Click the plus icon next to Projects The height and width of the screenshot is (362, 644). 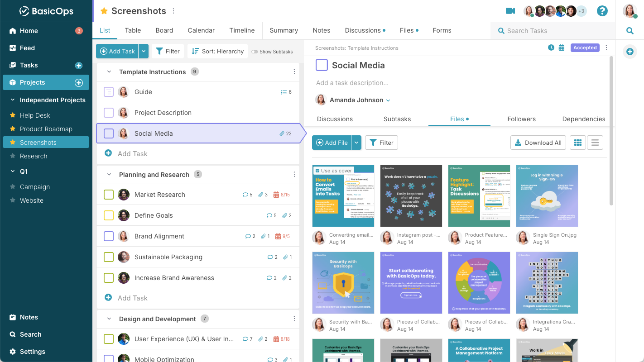(x=78, y=82)
